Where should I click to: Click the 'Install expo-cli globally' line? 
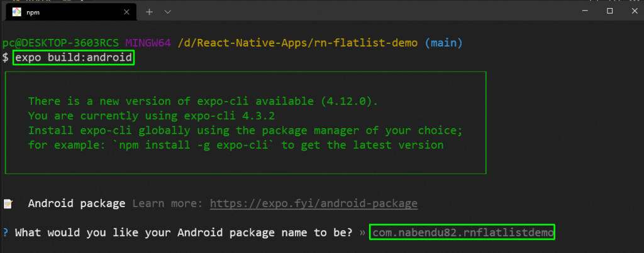(x=246, y=131)
